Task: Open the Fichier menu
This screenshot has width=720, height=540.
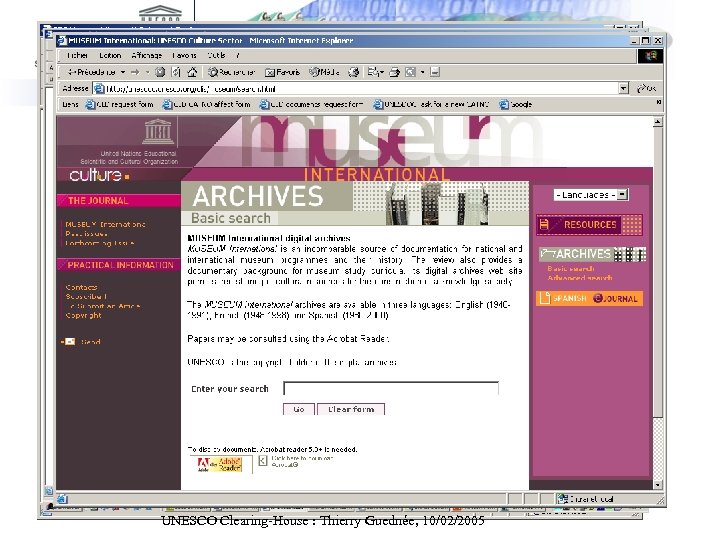Action: point(77,56)
